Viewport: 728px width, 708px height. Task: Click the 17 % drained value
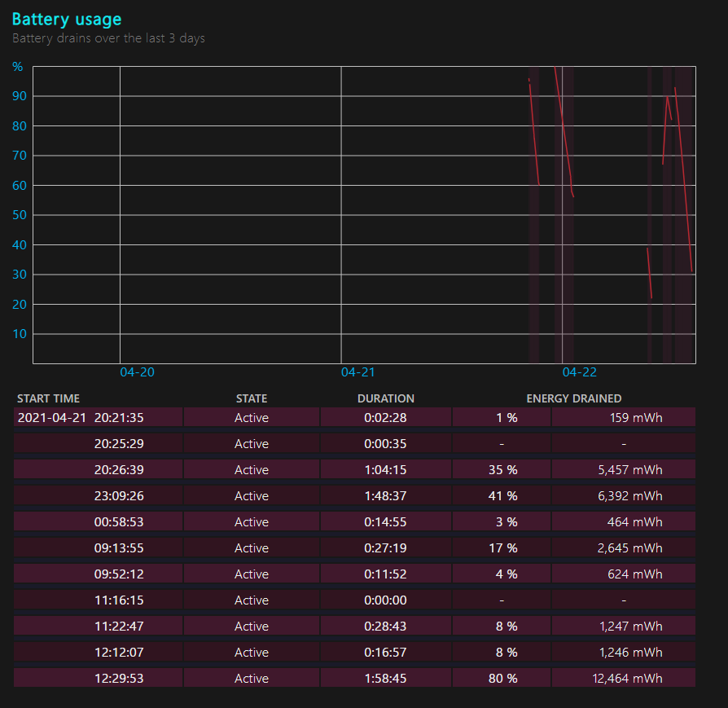click(x=502, y=547)
